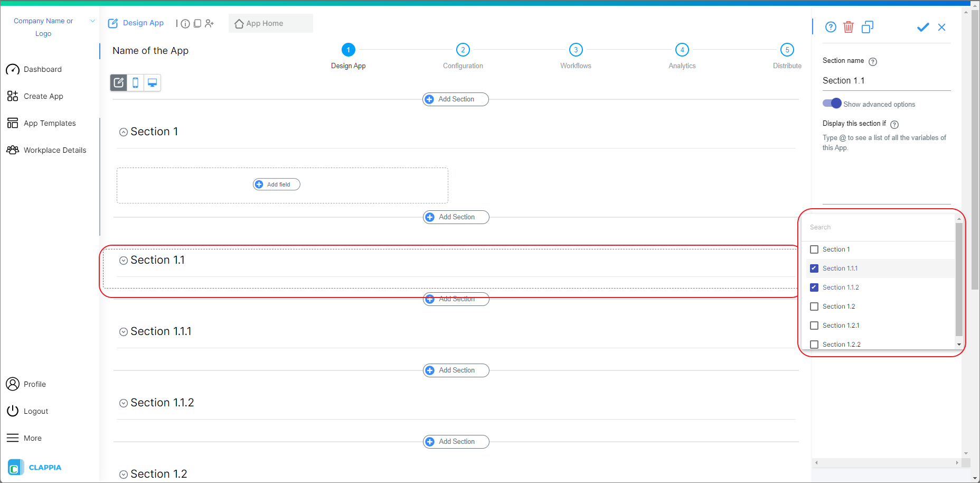Delete the section using the trash icon
980x483 pixels.
tap(849, 26)
